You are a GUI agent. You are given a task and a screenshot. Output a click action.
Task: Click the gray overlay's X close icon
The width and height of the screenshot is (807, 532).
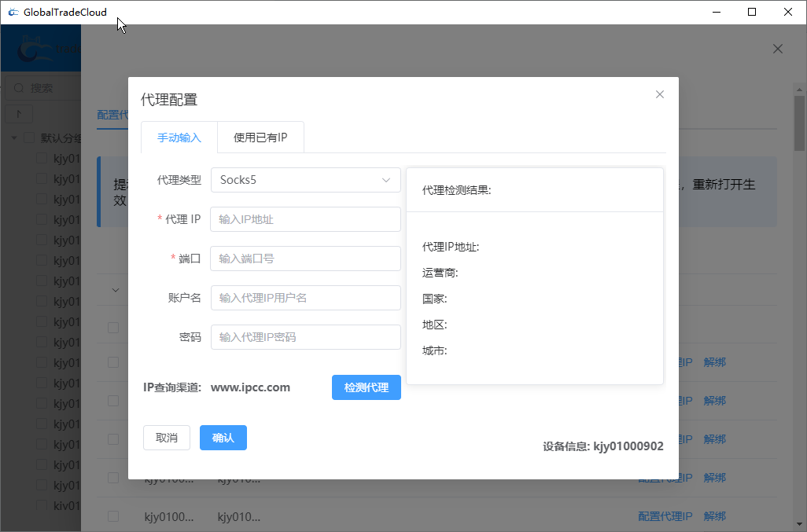(x=777, y=48)
